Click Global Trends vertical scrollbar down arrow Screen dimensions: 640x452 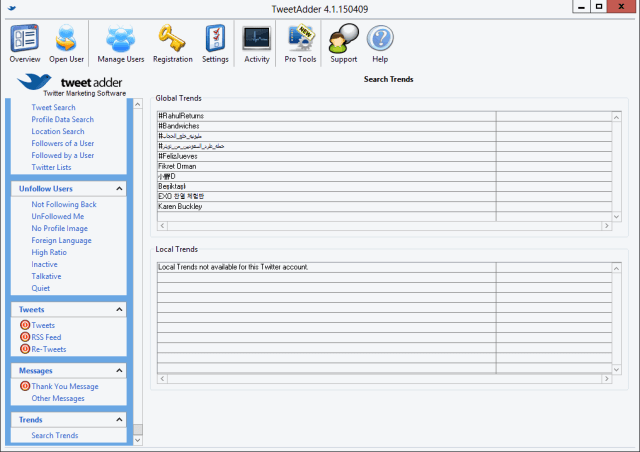pos(616,217)
